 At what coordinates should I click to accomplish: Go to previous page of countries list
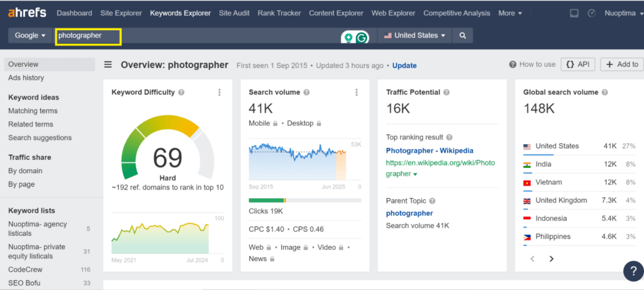coord(533,259)
